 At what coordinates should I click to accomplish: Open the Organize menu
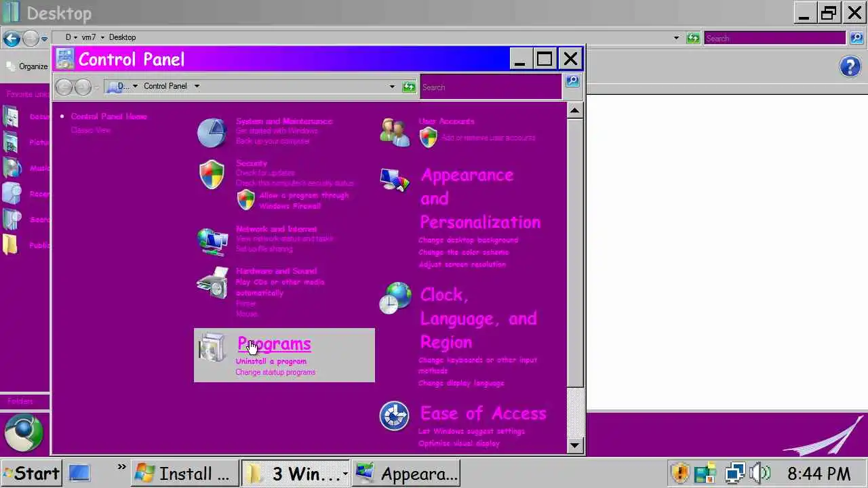27,66
